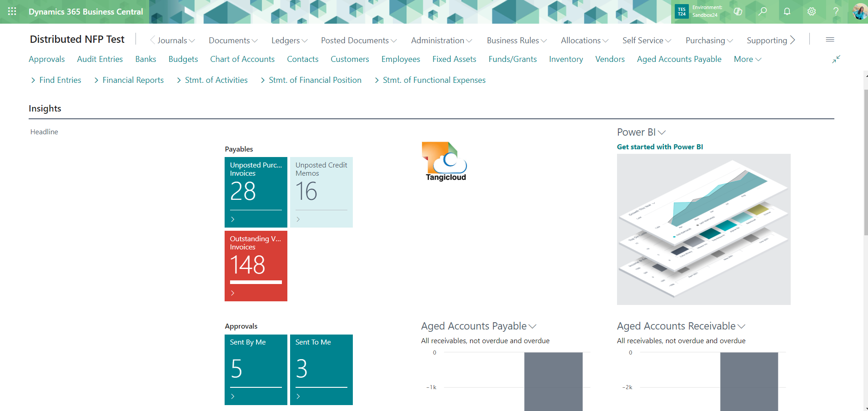
Task: Open Contacts
Action: (x=303, y=59)
